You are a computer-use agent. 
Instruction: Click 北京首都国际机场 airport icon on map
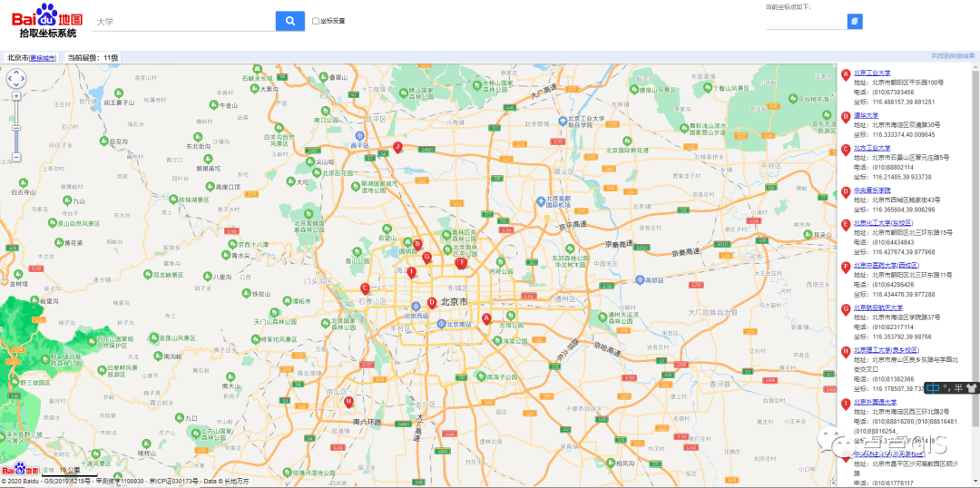pos(541,200)
